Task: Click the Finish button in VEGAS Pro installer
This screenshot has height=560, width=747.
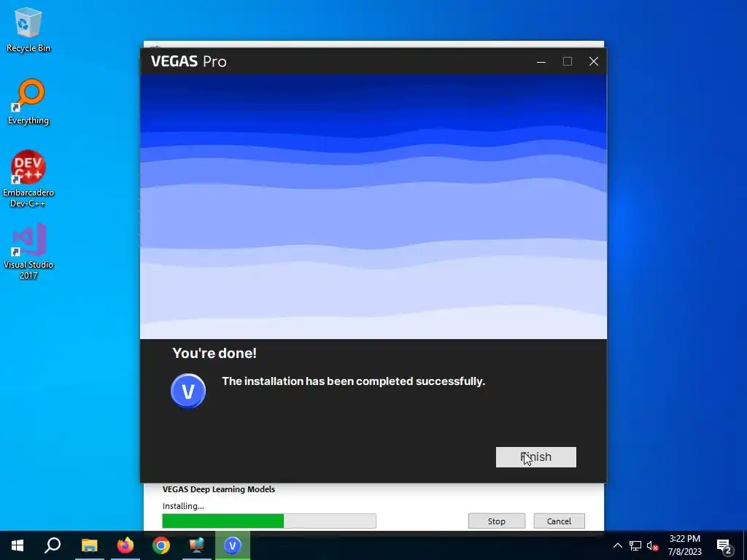Action: [536, 457]
